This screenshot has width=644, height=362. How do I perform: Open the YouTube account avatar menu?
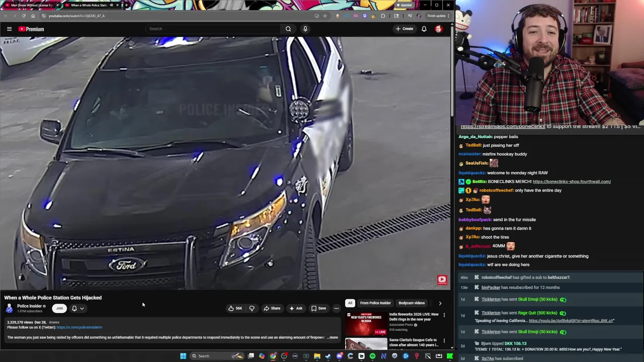(x=439, y=29)
